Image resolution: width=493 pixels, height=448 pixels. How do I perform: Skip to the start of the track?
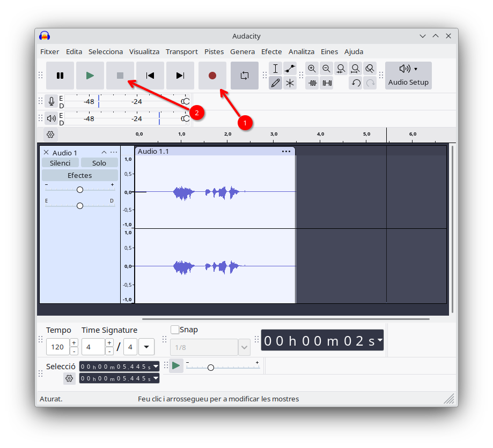click(x=150, y=76)
